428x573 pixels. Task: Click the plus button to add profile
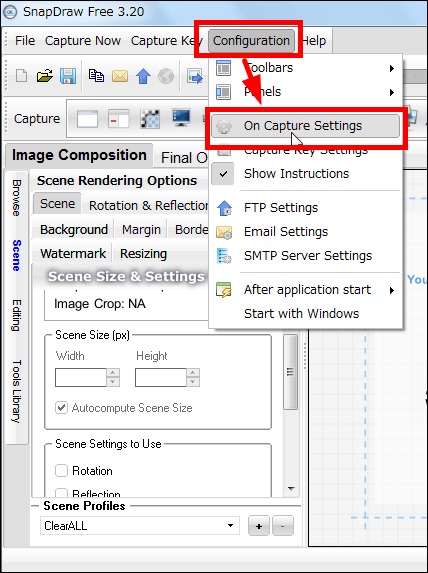pyautogui.click(x=259, y=526)
